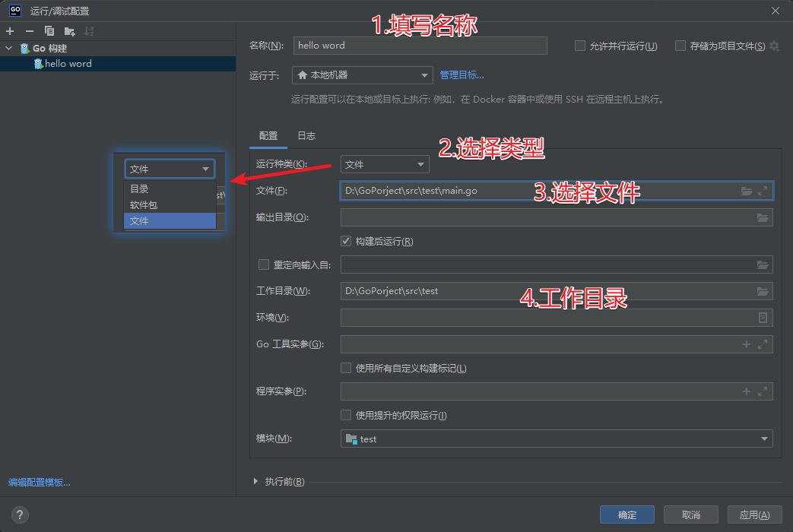
Task: Open the 管理目标 link
Action: [462, 75]
